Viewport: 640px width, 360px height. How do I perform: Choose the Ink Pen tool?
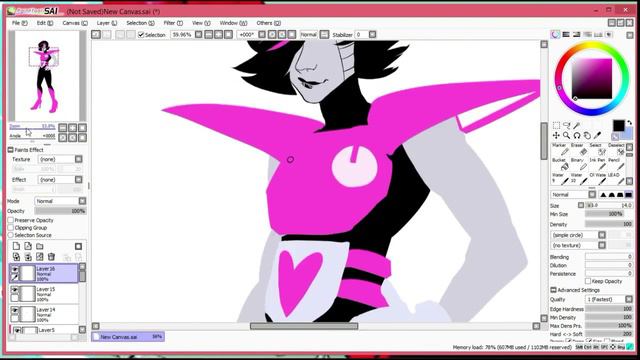pos(596,164)
